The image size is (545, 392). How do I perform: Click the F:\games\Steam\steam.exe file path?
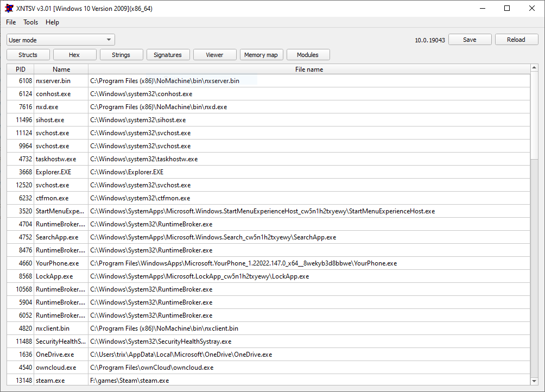[x=130, y=381]
